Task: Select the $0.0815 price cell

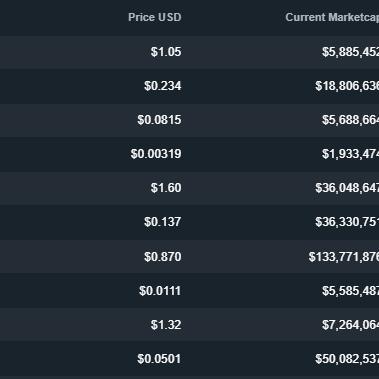Action: pos(159,120)
